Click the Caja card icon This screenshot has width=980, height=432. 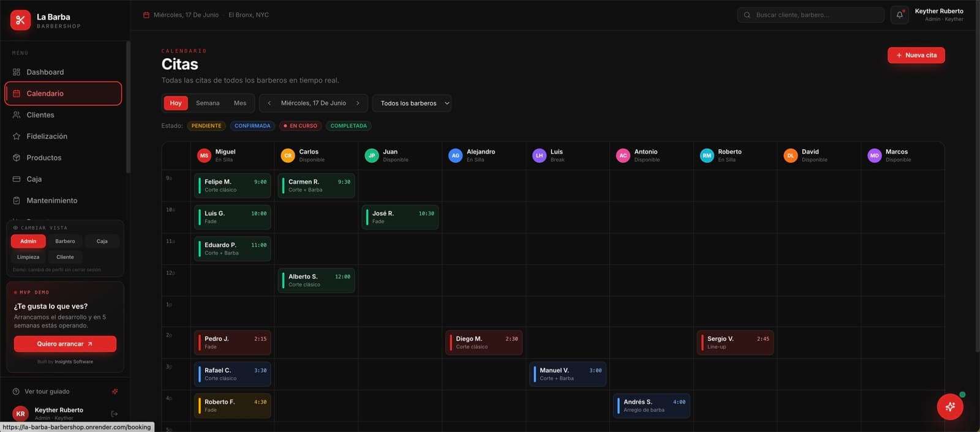point(17,179)
